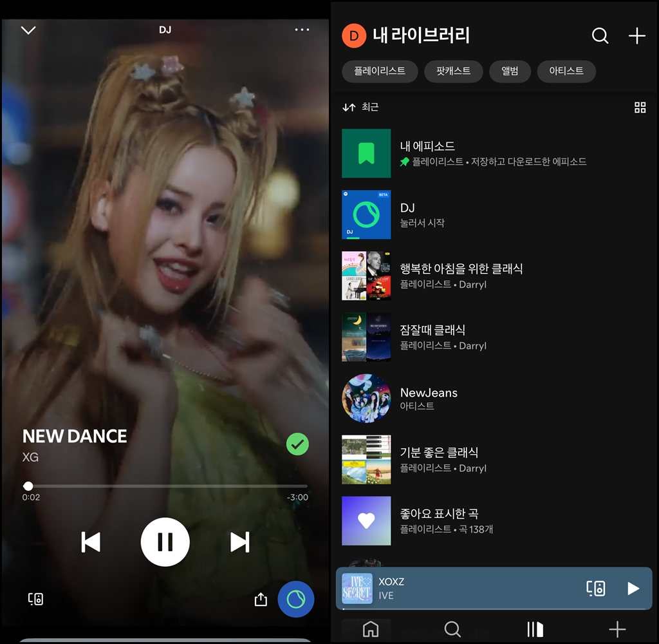Open the 기분 좋은 클래식 playlist
This screenshot has height=644, width=659.
click(494, 459)
